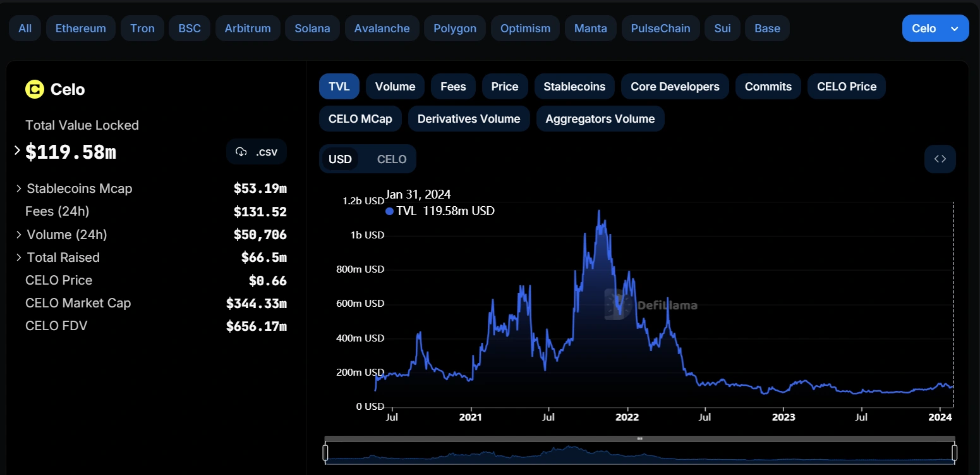The image size is (980, 475).
Task: Toggle the Commits chart series
Action: coord(768,87)
